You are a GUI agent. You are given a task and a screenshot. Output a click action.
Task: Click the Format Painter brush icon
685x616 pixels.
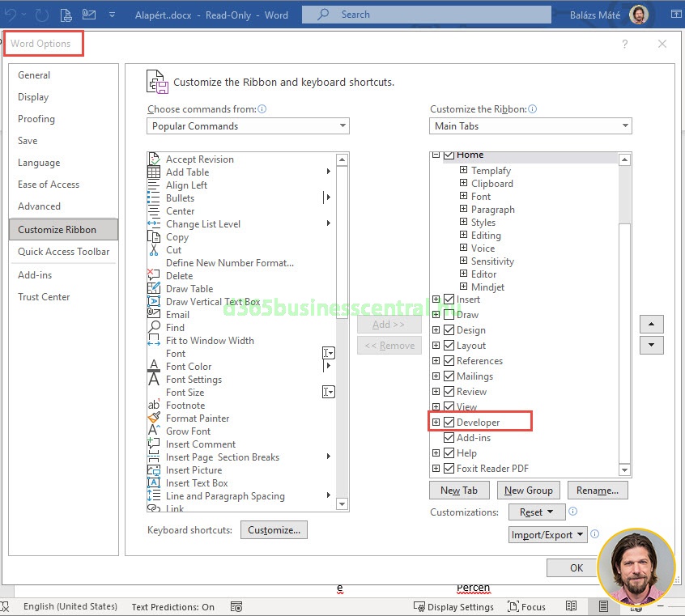(154, 418)
